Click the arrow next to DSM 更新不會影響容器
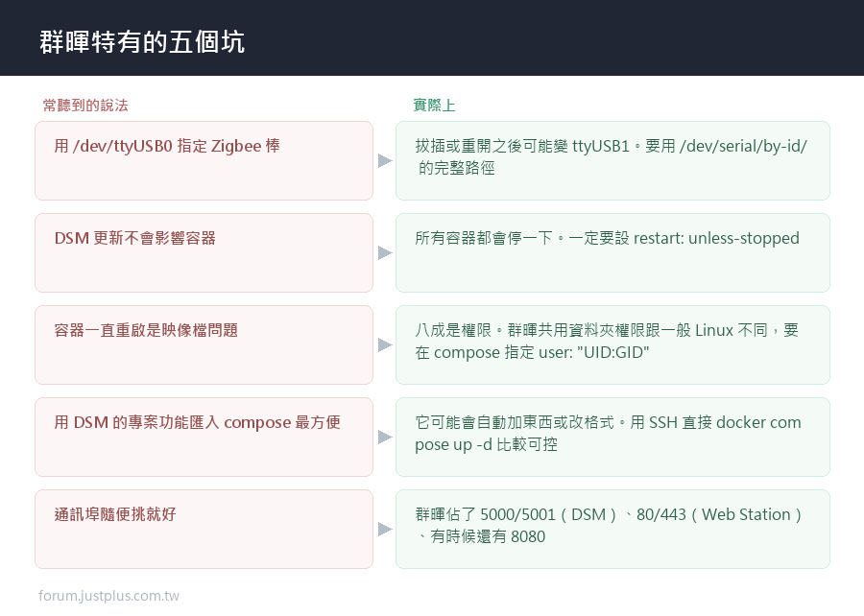864x616 pixels. [385, 252]
